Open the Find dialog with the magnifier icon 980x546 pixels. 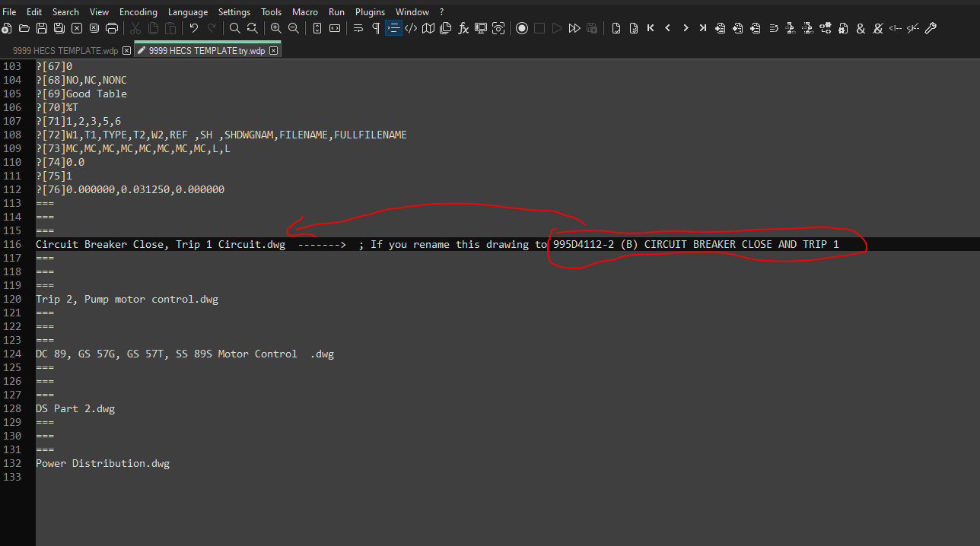234,28
